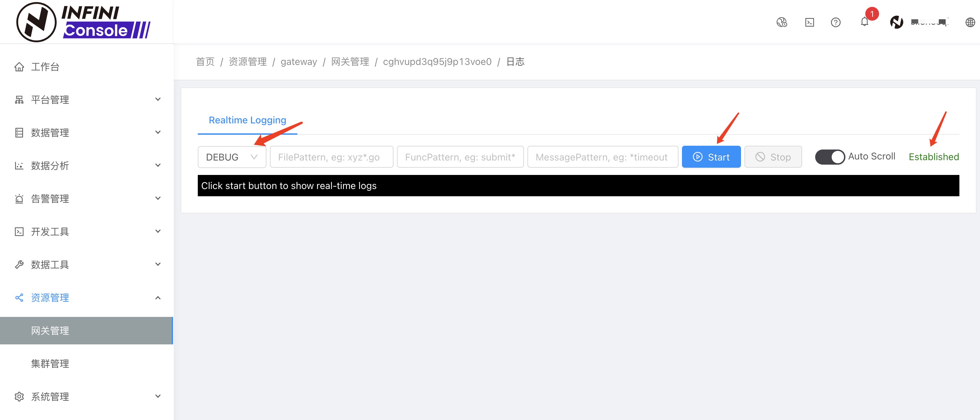
Task: Click the terminal/console icon in header
Action: (x=810, y=23)
